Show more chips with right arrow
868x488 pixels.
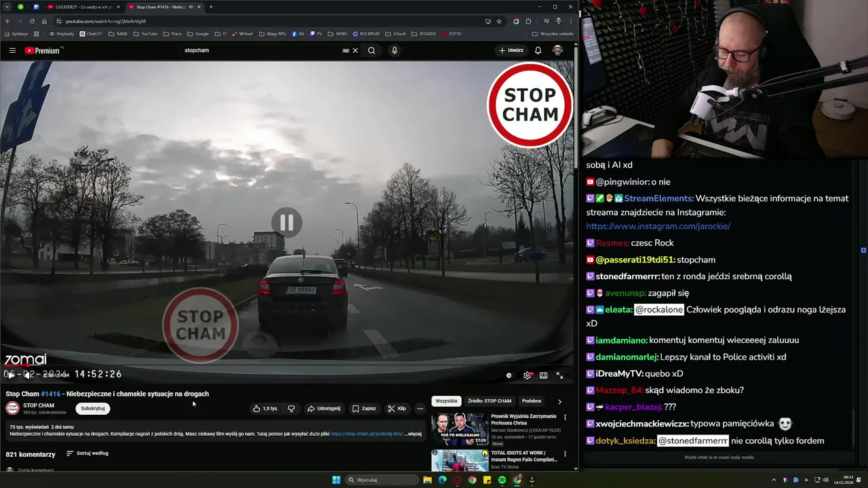tap(559, 401)
